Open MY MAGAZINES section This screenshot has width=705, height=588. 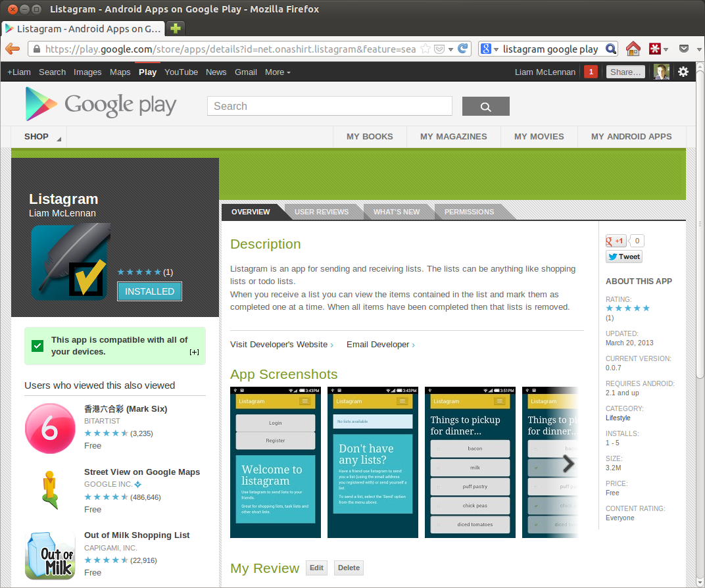[x=453, y=137]
